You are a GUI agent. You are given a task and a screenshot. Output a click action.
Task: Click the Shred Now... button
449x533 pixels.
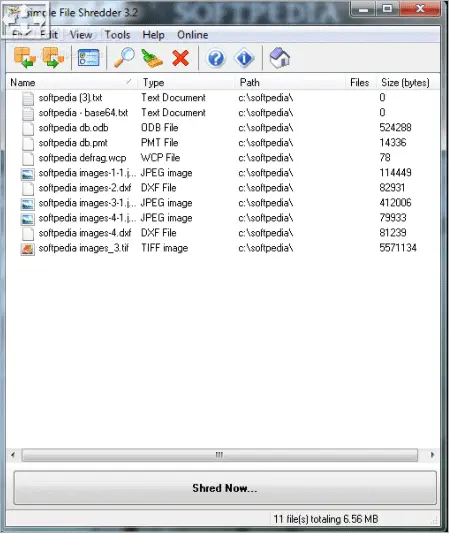[x=225, y=488]
